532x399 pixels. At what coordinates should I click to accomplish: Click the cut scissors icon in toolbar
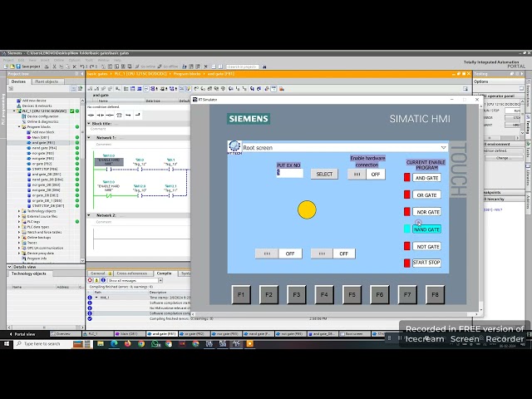point(54,66)
